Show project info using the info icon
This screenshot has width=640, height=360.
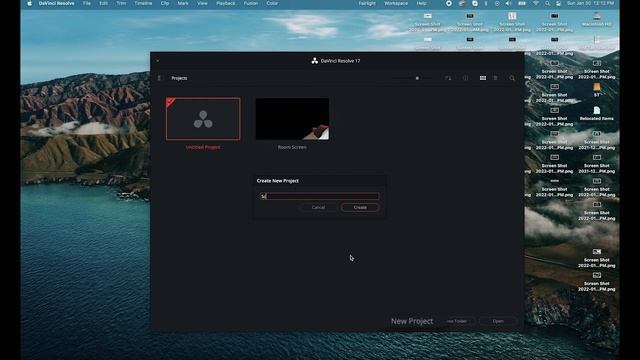point(465,78)
